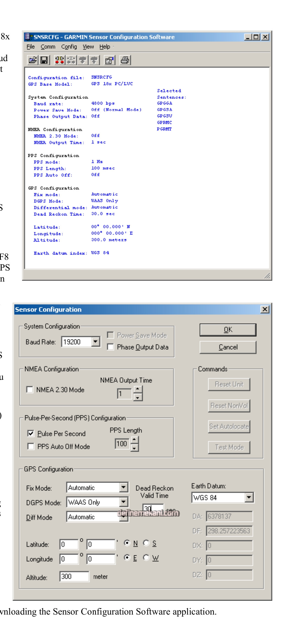Image resolution: width=297 pixels, height=644 pixels.
Task: Click the Connect to sensor toolbar icon
Action: click(x=59, y=60)
